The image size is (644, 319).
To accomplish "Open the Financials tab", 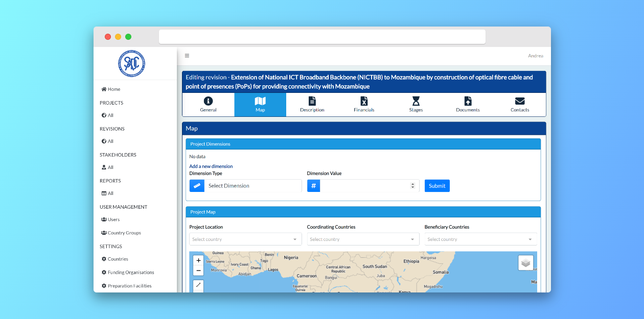I will (x=364, y=105).
